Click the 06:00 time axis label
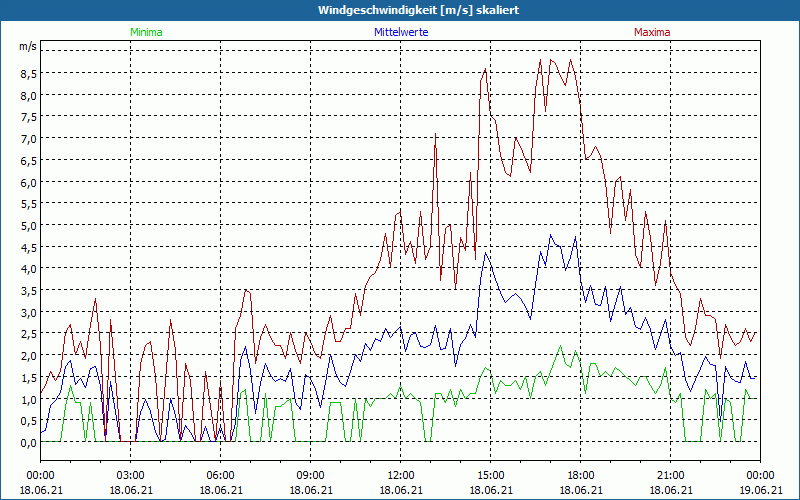 click(220, 476)
